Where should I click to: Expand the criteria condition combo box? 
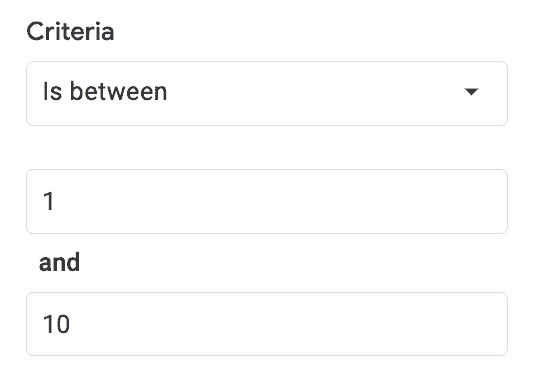pos(267,93)
